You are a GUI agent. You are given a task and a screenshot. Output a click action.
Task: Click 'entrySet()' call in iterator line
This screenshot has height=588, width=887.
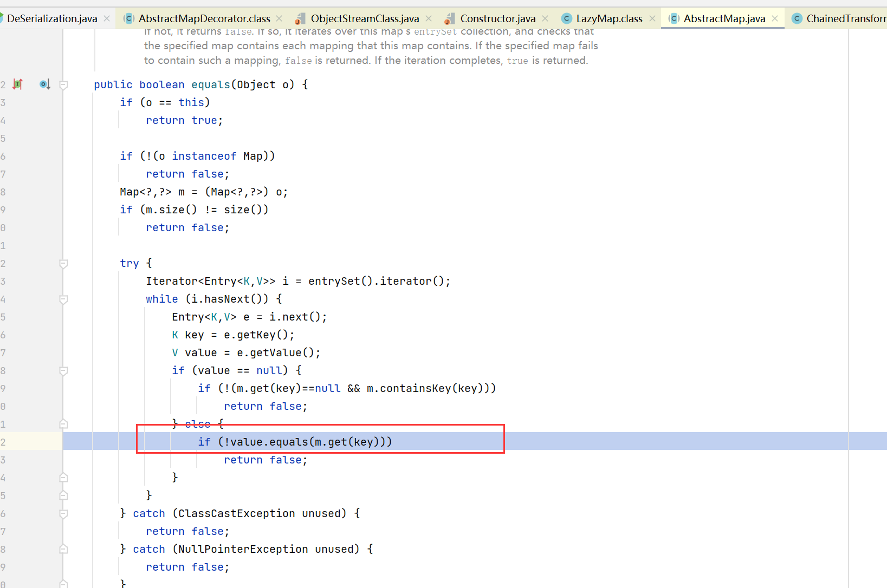point(341,281)
